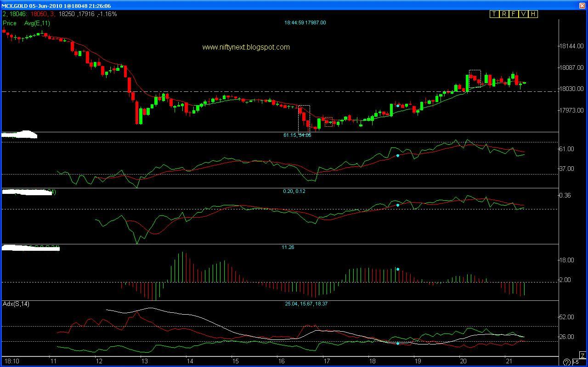Click the 61.00 oscillator axis label
This screenshot has height=367, width=588.
click(568, 149)
